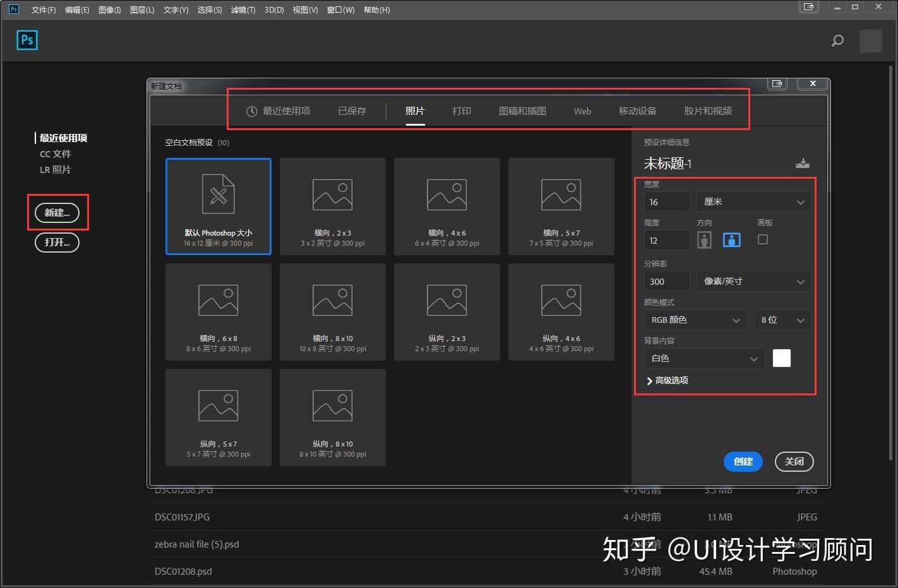
Task: Open the 文件(F) menu
Action: [44, 10]
